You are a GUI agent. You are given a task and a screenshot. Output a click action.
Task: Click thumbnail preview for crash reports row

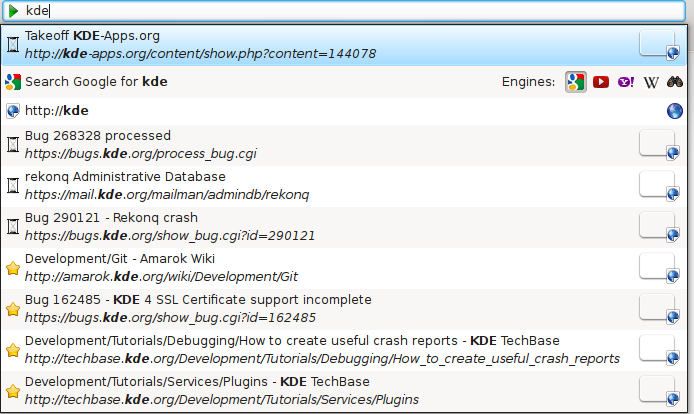659,350
